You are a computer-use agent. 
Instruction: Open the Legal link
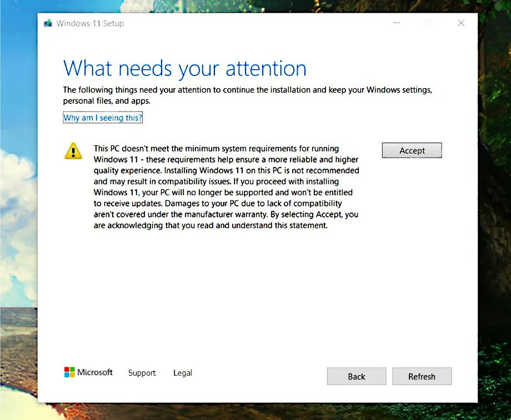tap(183, 373)
